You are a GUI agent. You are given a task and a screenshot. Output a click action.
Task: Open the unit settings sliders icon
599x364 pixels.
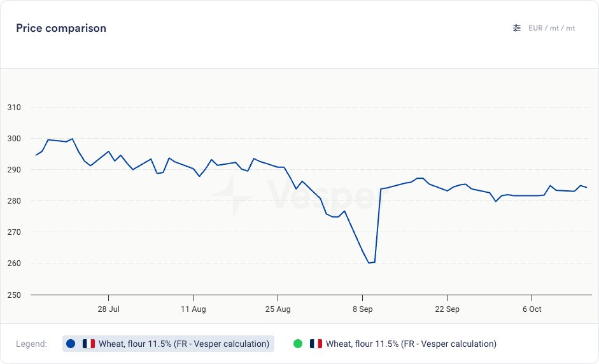click(x=517, y=28)
